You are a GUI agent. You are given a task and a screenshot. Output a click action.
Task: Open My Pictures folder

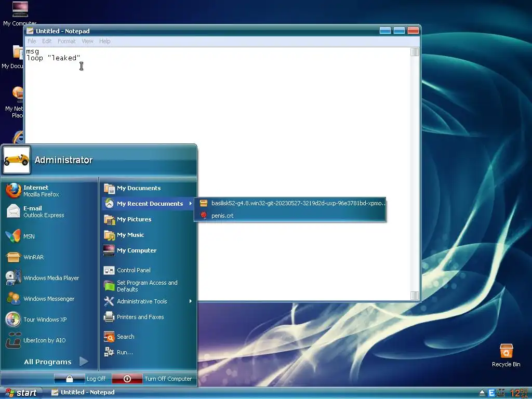click(x=148, y=219)
